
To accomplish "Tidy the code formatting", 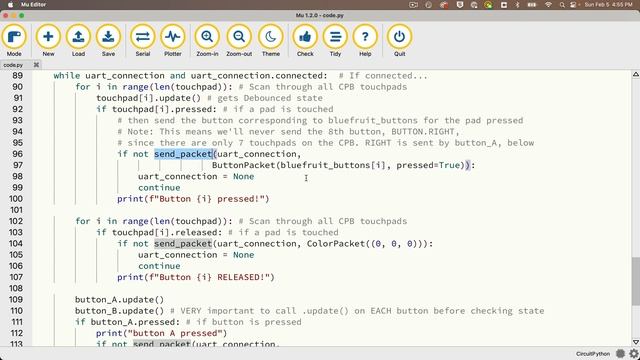I will (x=335, y=40).
